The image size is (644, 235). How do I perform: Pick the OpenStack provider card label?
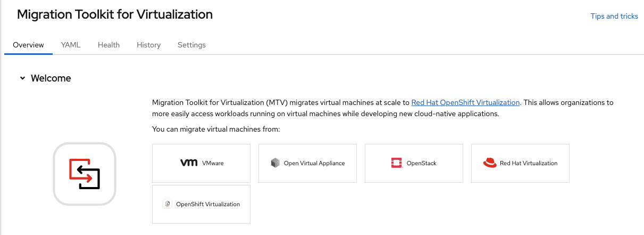coord(421,163)
